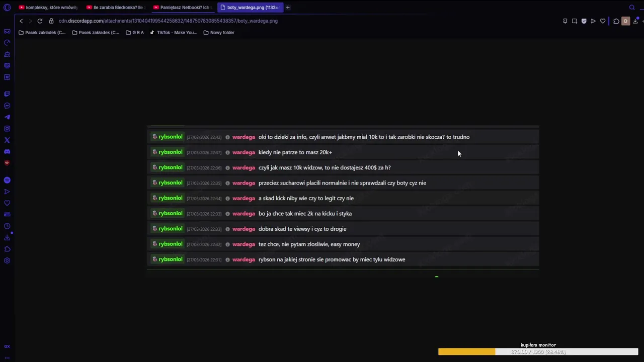Open Extensions cube icon in sidebar

point(7,249)
